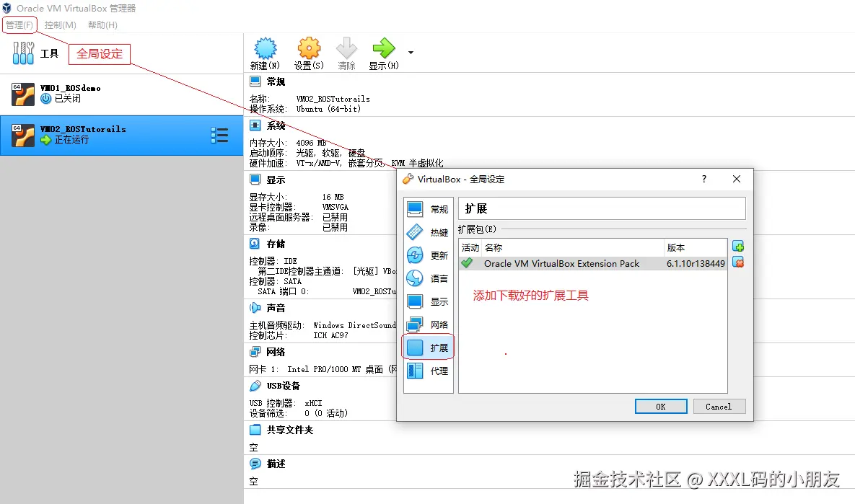The width and height of the screenshot is (855, 504).
Task: Open the 控制(M) menu
Action: 60,25
